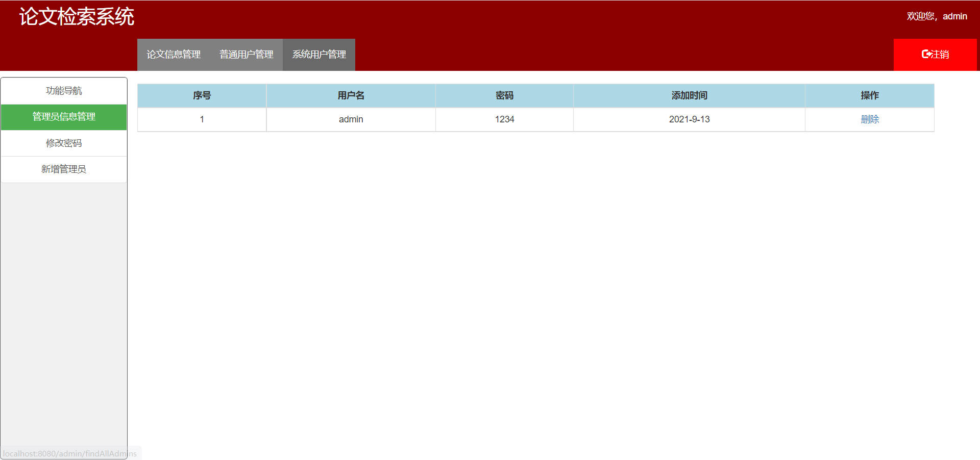
Task: Click the row number 1 cell
Action: tap(202, 119)
